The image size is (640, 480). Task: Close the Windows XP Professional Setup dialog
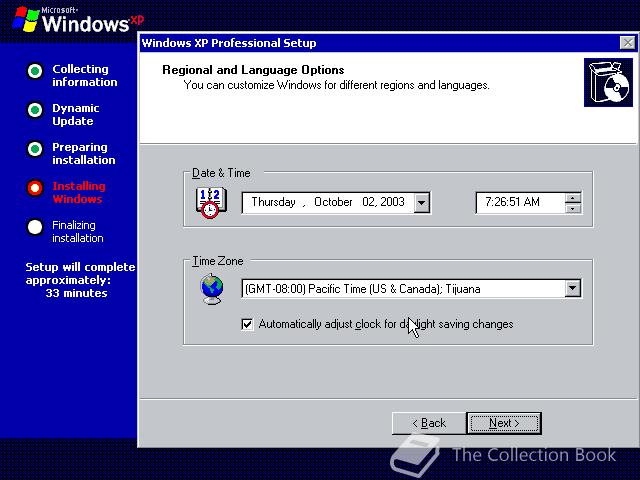coord(627,42)
